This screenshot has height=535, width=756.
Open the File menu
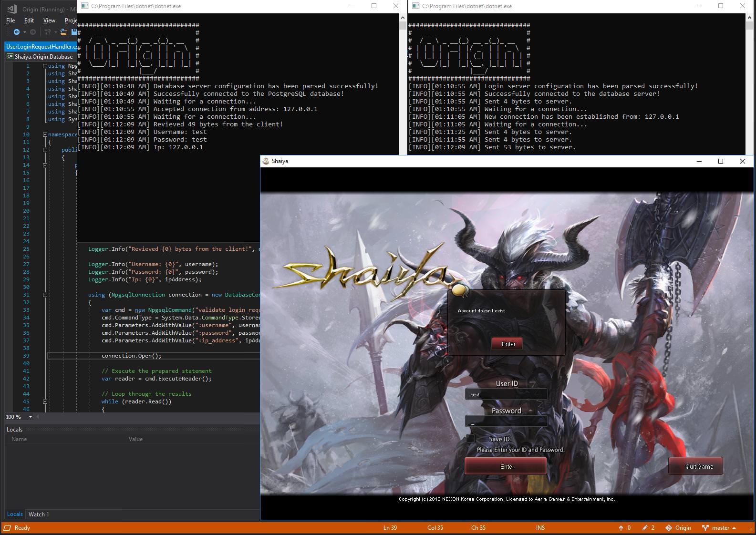pos(10,21)
